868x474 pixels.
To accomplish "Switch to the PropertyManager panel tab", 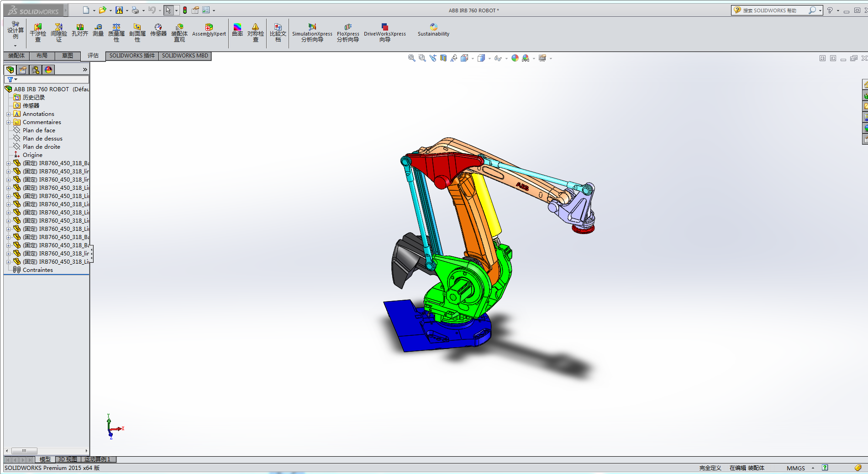I will pos(23,70).
